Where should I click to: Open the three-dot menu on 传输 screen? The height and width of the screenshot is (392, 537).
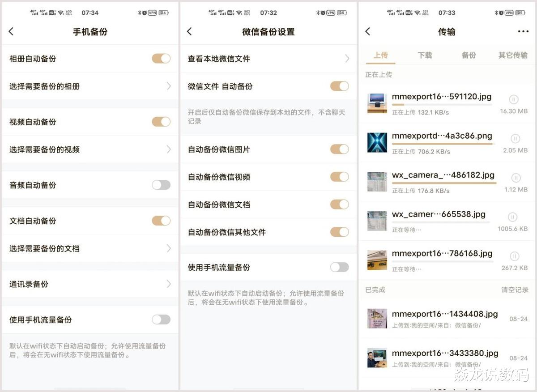(x=522, y=31)
